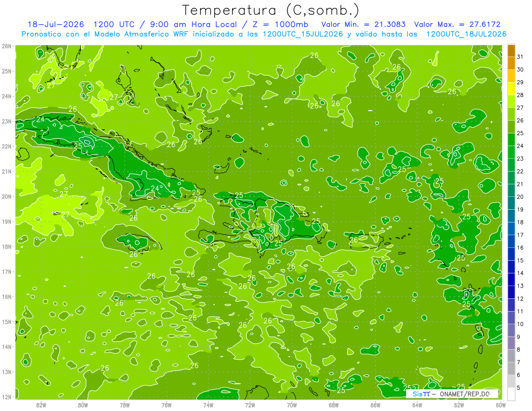Click the 66W longitude axis label
Viewport: 532px width, 411px height.
click(x=375, y=405)
